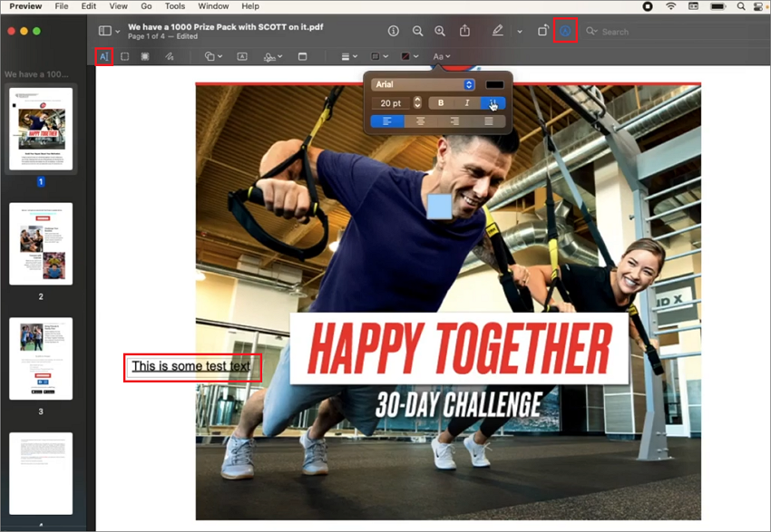Image resolution: width=771 pixels, height=532 pixels.
Task: Select the light blue square shape
Action: [439, 207]
